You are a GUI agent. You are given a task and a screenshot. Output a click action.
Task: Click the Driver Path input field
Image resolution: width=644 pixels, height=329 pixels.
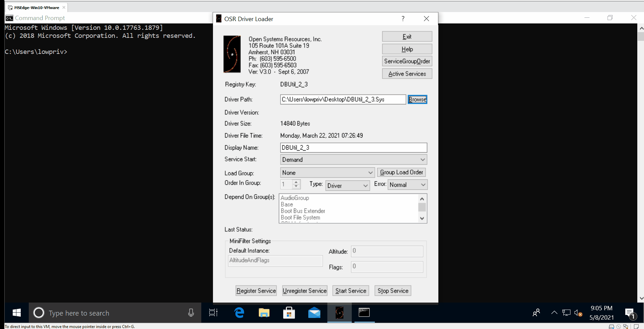tap(343, 99)
